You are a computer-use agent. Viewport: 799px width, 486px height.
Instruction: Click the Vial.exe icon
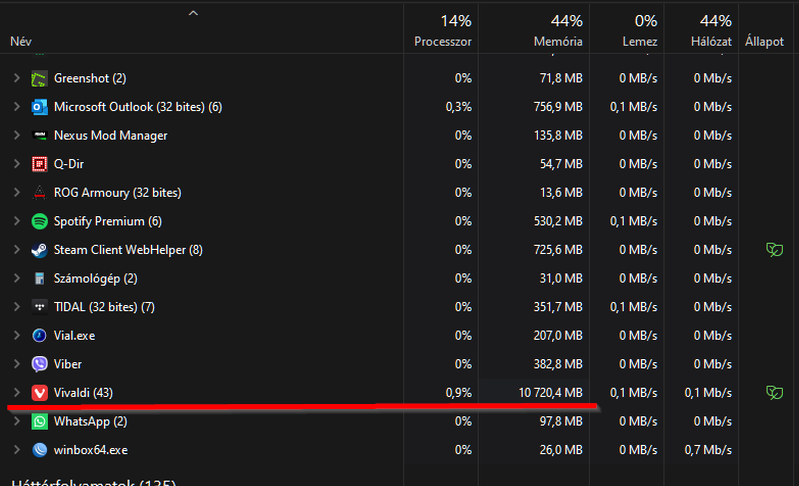click(39, 336)
